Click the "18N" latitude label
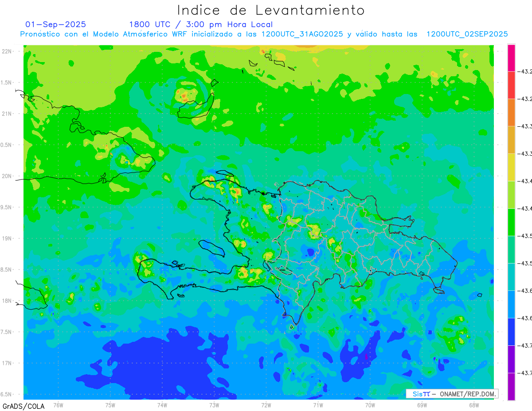The image size is (532, 411). point(8,301)
